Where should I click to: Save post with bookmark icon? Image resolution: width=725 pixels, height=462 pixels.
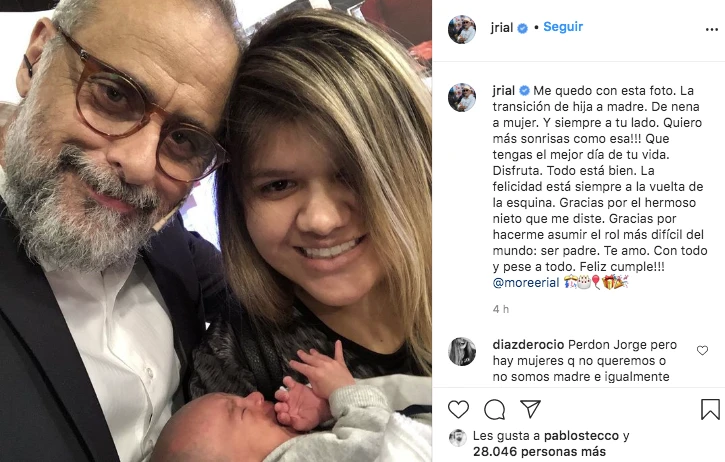(x=710, y=409)
